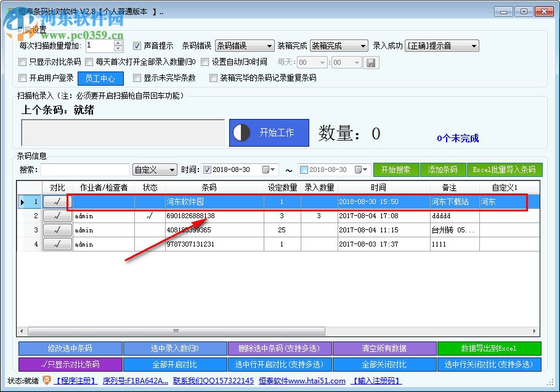560x392 pixels.
Task: Click the 【输入注册码】 link
Action: tap(376, 381)
